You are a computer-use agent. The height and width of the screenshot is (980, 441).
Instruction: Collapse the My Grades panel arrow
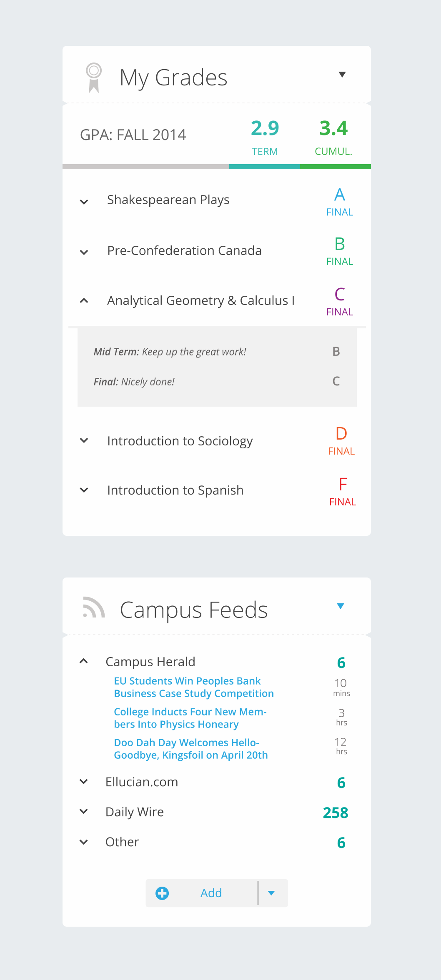(x=342, y=75)
